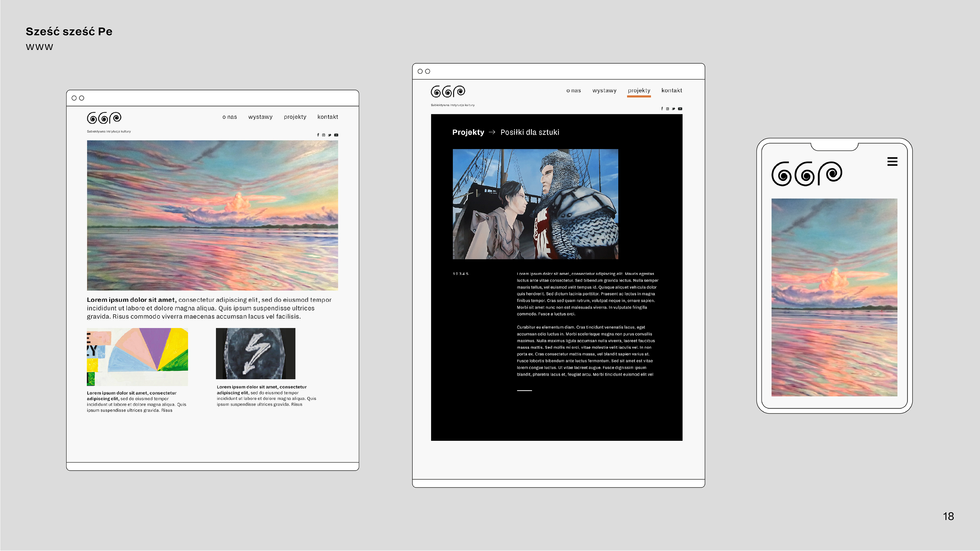
Task: Click Facebook icon in left browser mockup
Action: [x=318, y=135]
